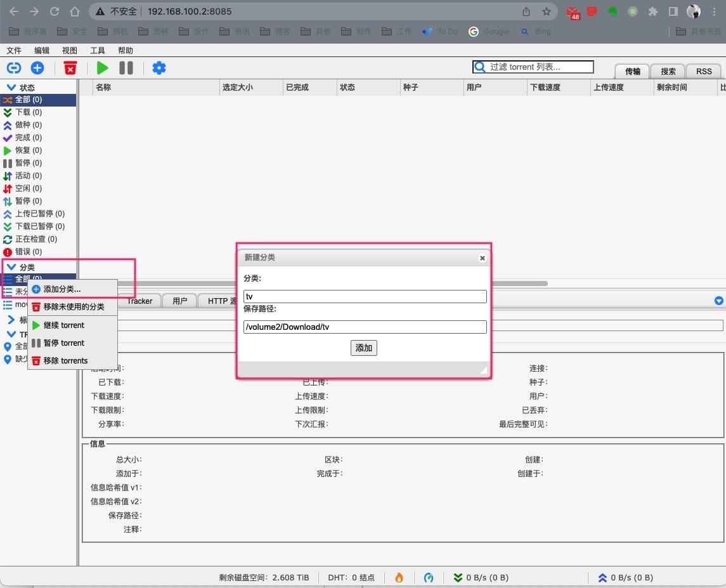Collapse the 分类 sidebar section

(x=11, y=267)
